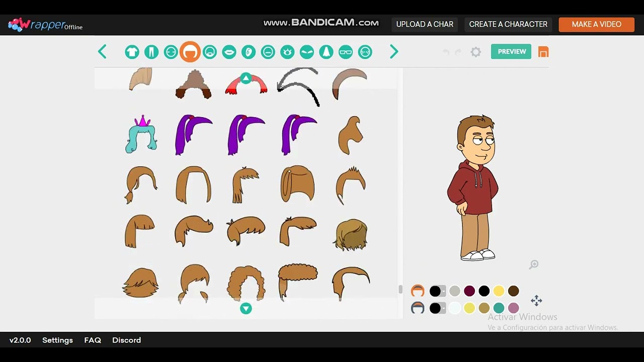Click the character preview figure

click(474, 188)
